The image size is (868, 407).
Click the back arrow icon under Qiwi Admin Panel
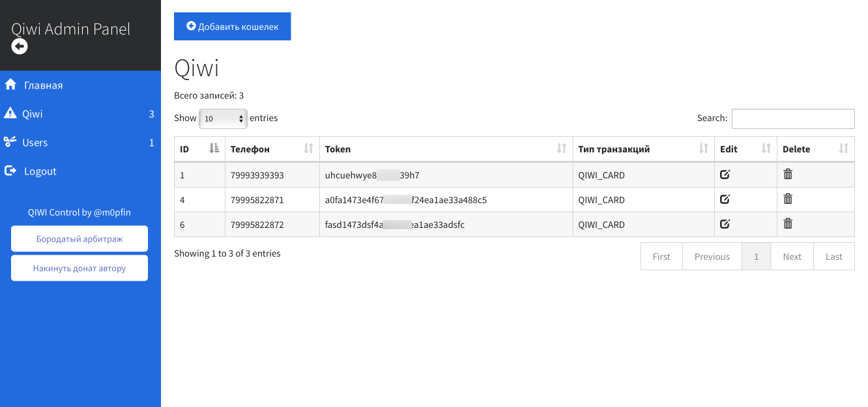click(20, 46)
